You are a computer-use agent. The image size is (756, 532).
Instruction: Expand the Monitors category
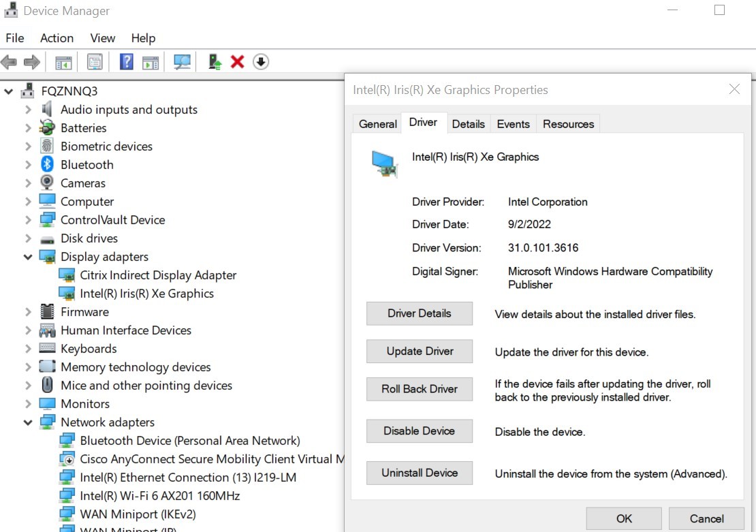tap(28, 404)
